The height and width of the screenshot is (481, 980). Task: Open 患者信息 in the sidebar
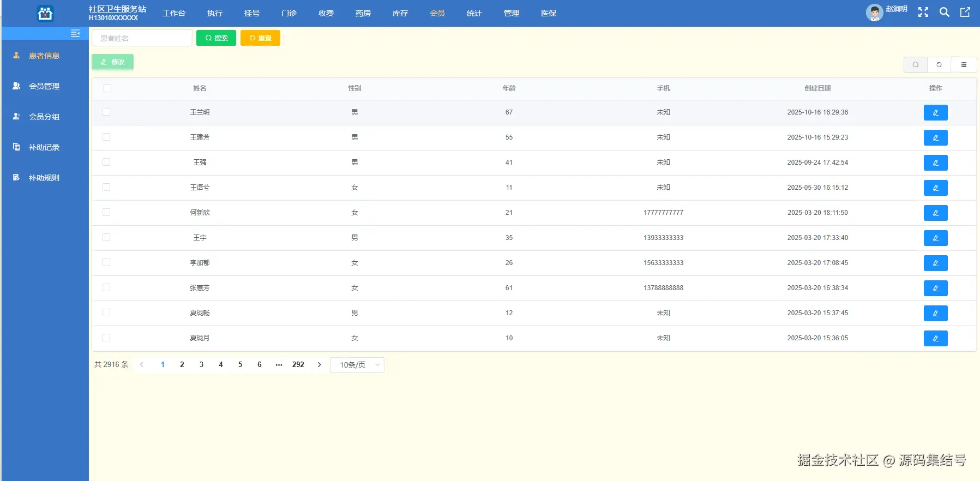point(44,56)
